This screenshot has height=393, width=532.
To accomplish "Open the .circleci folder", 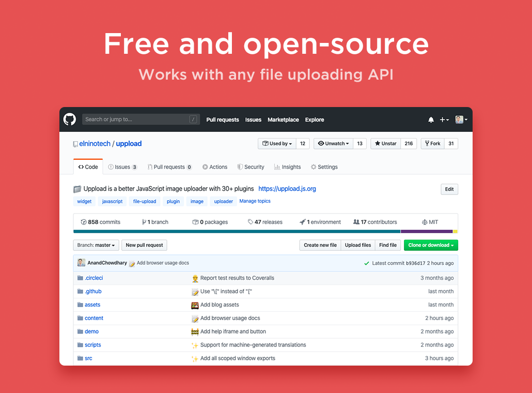I will (x=94, y=278).
